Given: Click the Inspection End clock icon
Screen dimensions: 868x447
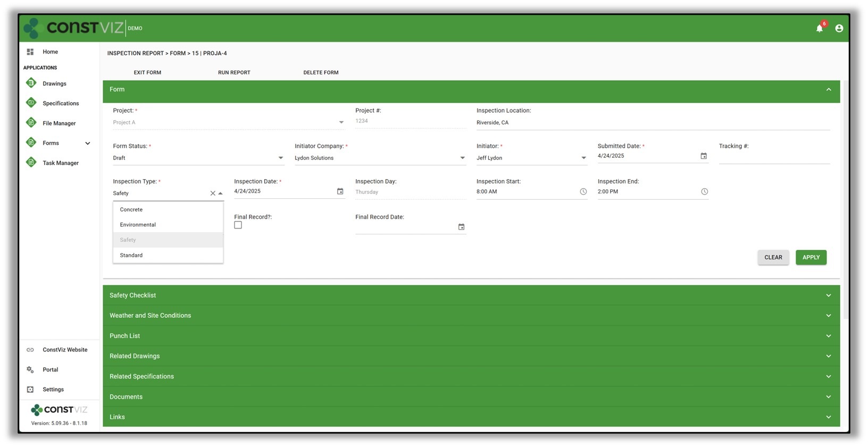Looking at the screenshot, I should (704, 192).
